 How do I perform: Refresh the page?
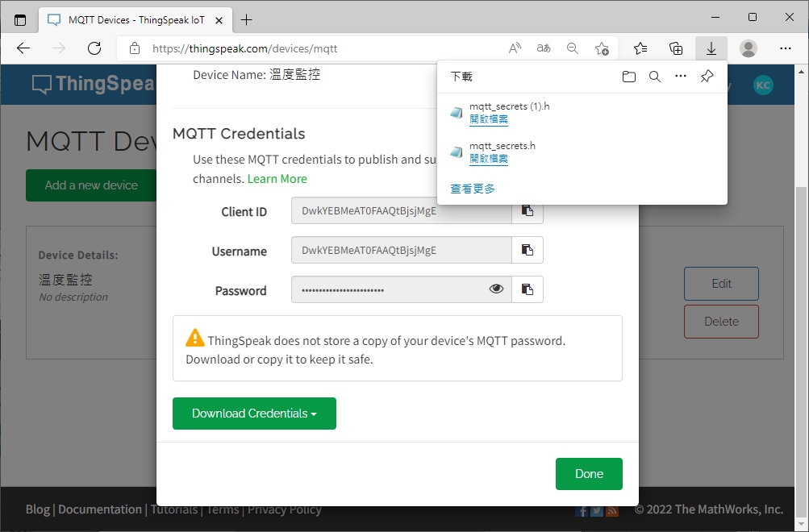(94, 48)
